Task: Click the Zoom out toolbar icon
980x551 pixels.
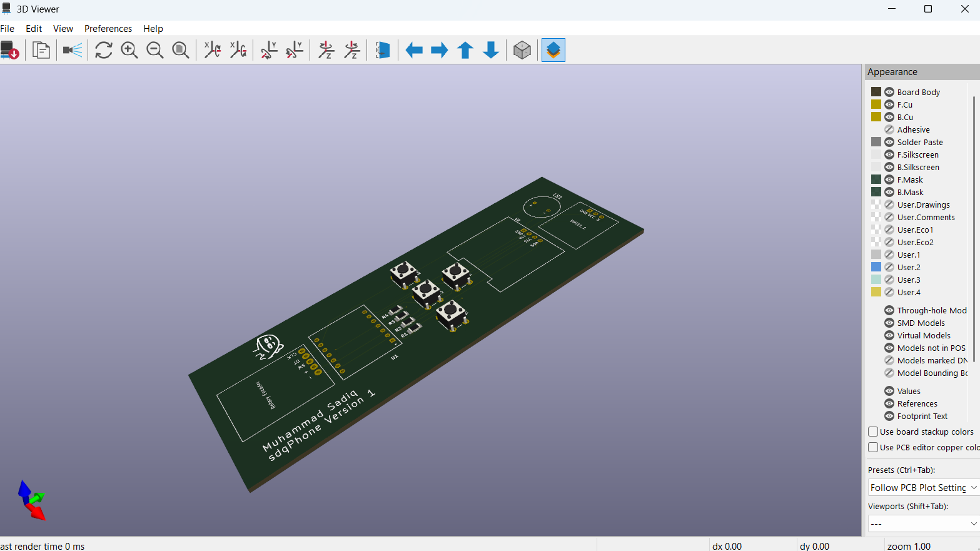Action: 155,50
